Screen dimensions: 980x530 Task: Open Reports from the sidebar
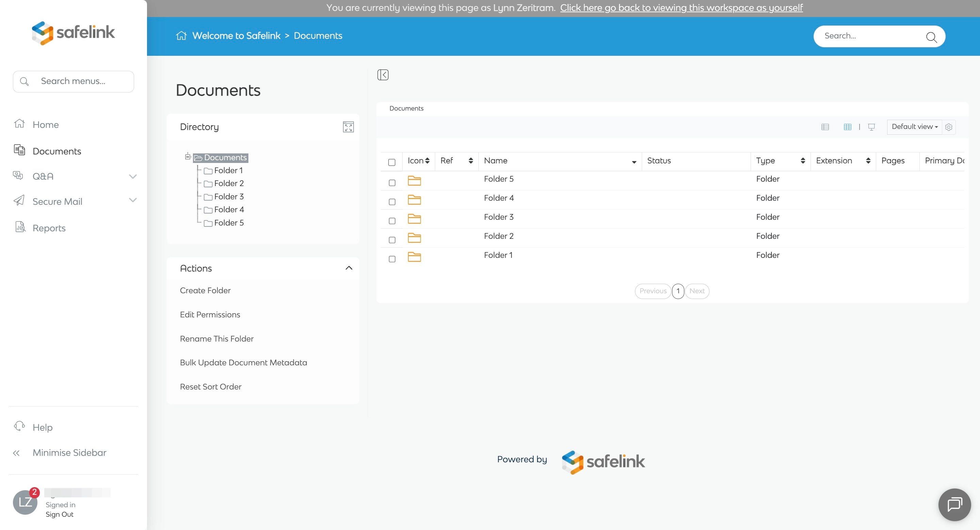(x=49, y=228)
